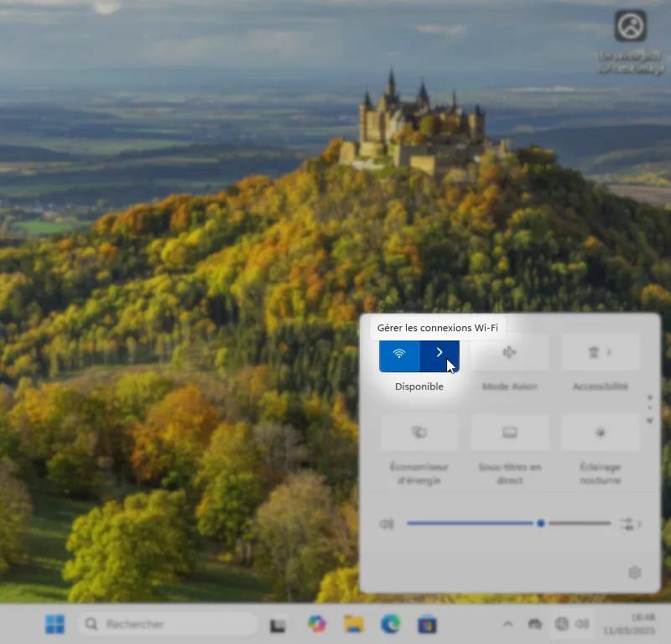Turn on Sous-titres en direct
The height and width of the screenshot is (644, 671).
[509, 433]
